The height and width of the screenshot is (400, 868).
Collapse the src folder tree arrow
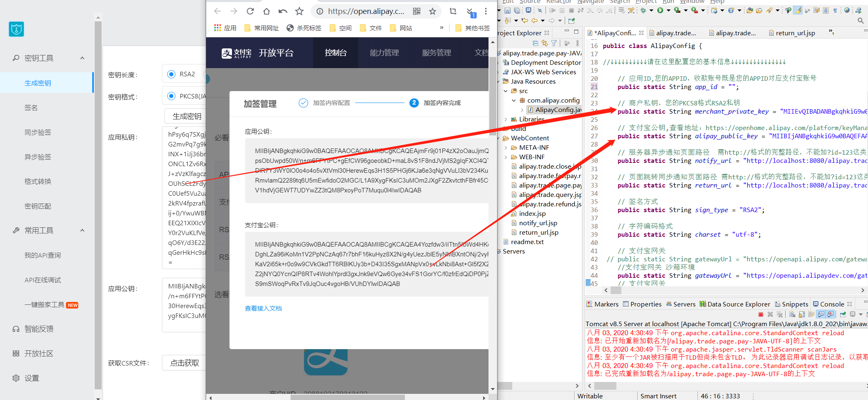(506, 91)
